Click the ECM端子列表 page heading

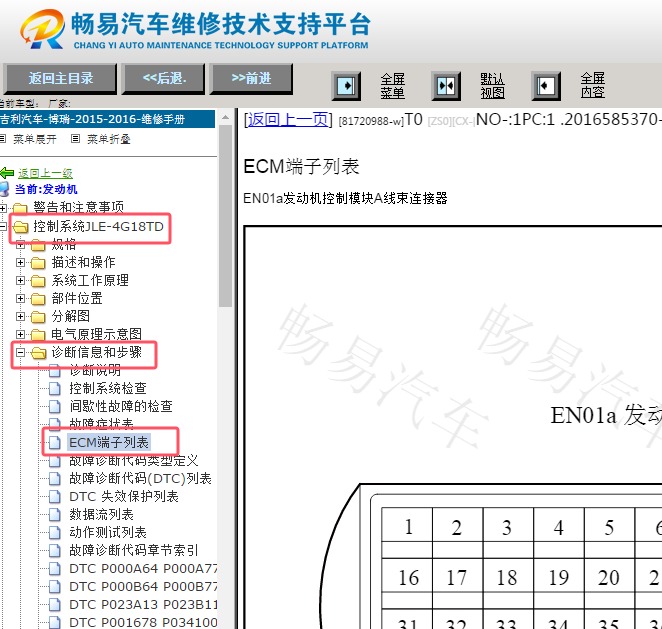click(x=301, y=166)
